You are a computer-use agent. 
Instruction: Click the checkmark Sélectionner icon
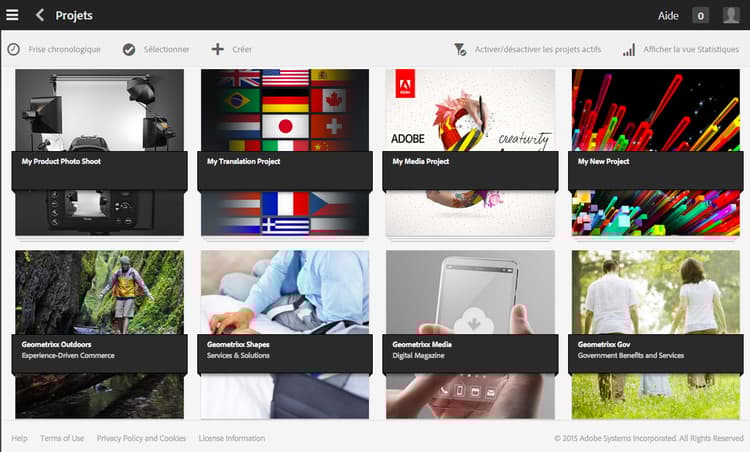coord(129,49)
